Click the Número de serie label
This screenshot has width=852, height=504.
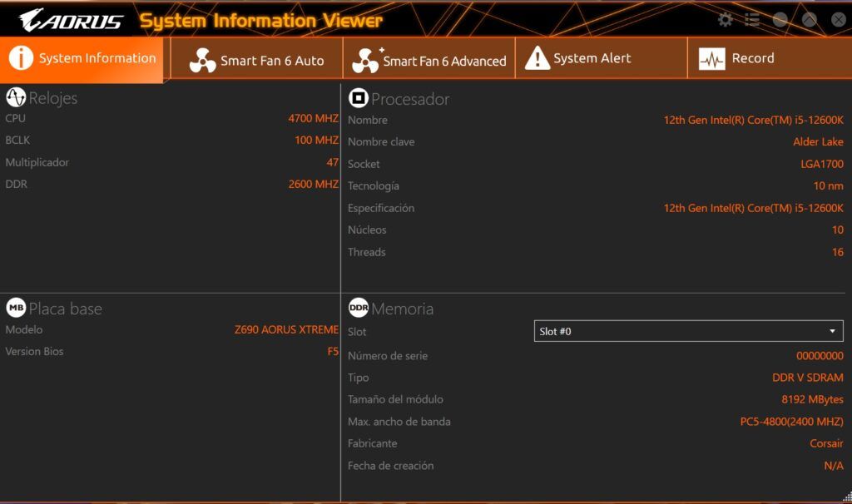[x=388, y=356]
